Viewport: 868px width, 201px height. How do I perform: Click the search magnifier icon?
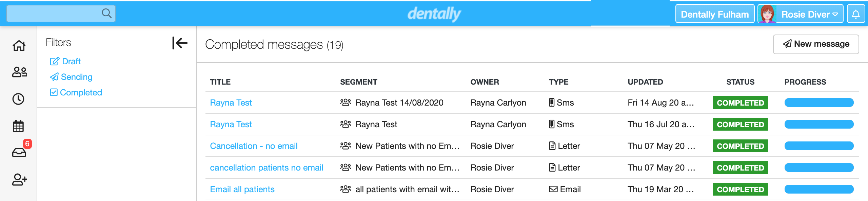(x=106, y=14)
